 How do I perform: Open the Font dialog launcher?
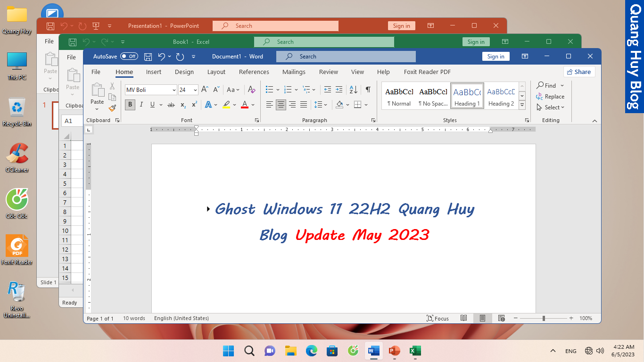click(x=257, y=120)
